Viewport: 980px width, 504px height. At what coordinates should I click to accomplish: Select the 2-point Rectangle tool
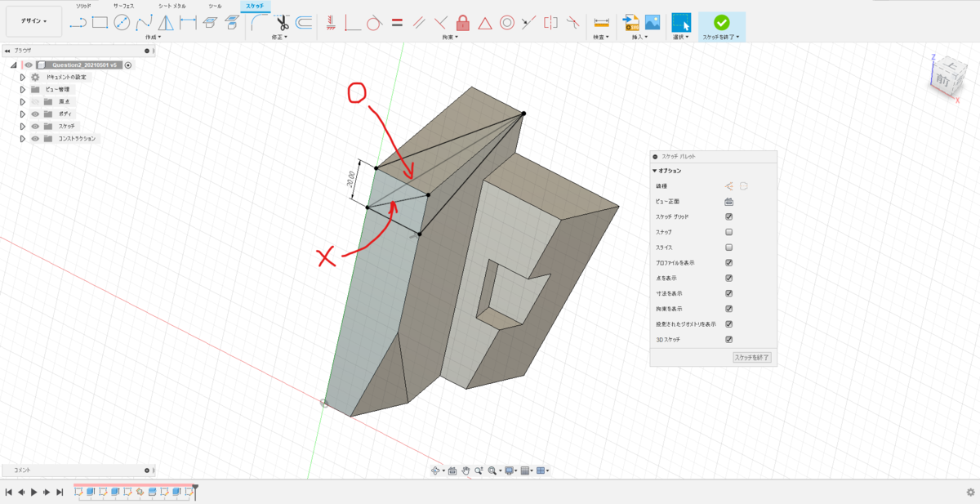click(100, 23)
